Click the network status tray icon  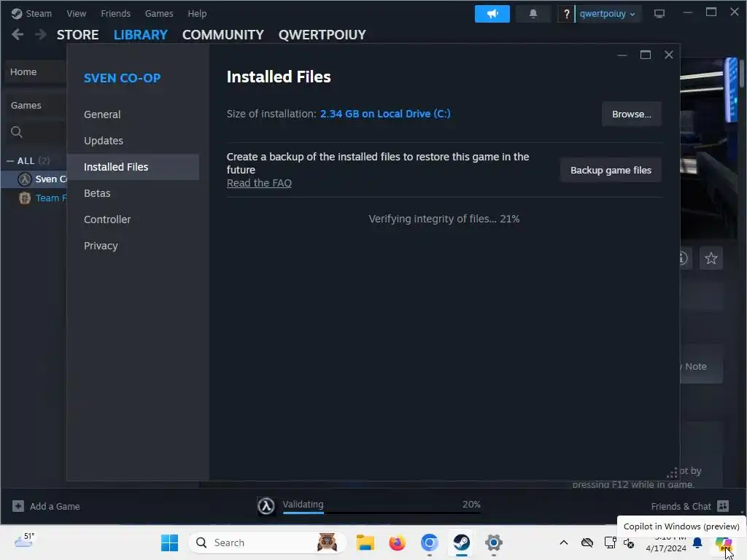tap(610, 542)
